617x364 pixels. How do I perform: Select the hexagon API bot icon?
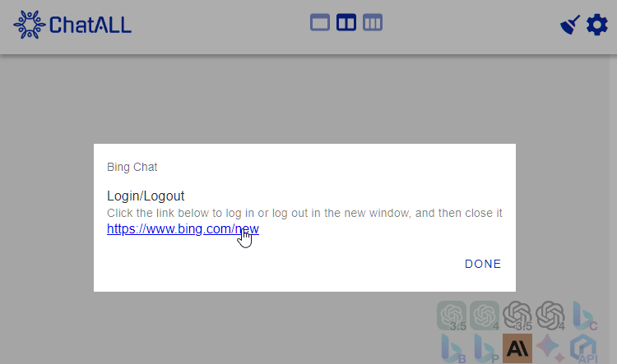(x=584, y=348)
